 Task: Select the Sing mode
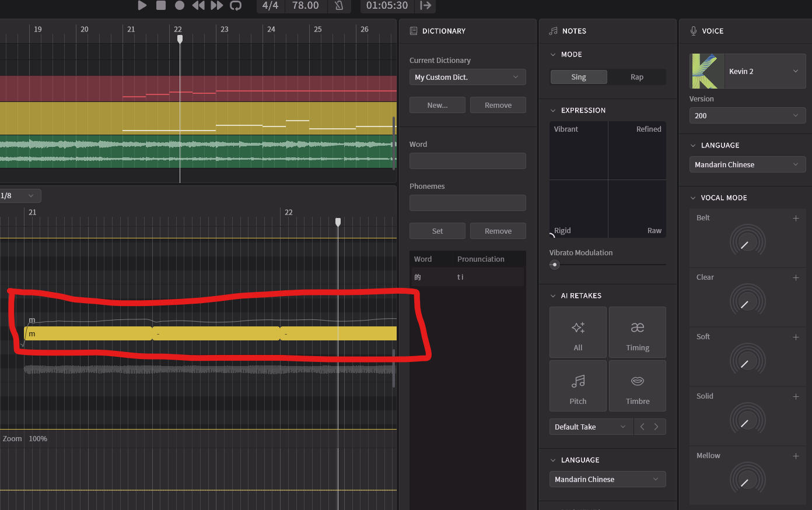coord(579,77)
